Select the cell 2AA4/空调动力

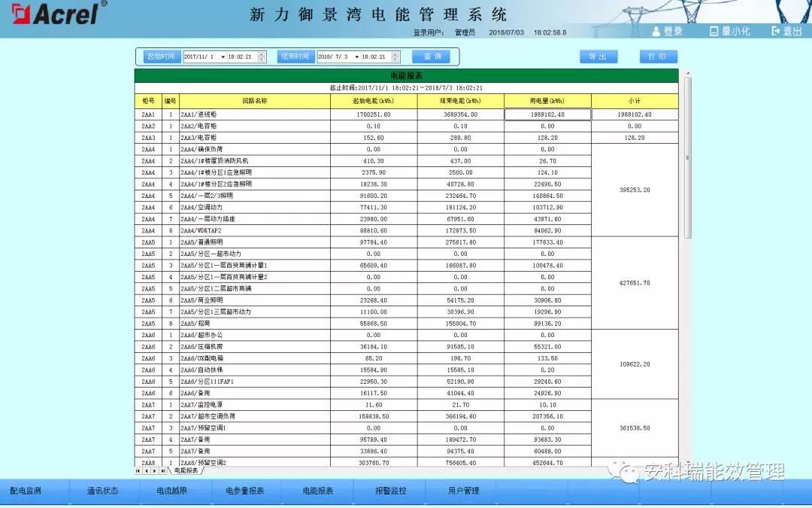(255, 208)
